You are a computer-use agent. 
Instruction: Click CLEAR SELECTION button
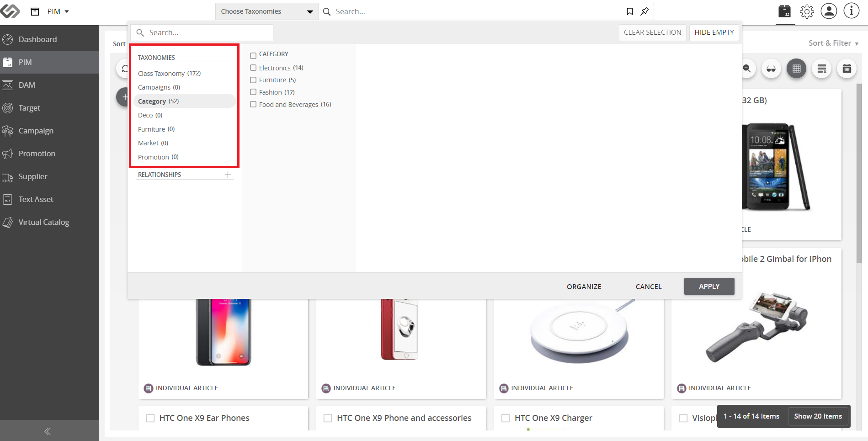tap(652, 32)
